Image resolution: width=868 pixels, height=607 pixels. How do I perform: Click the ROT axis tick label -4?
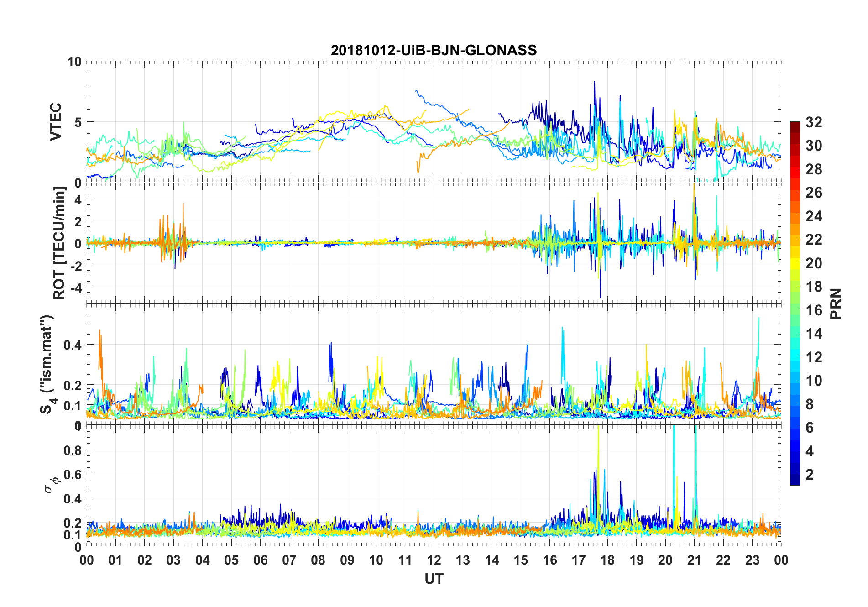[75, 288]
